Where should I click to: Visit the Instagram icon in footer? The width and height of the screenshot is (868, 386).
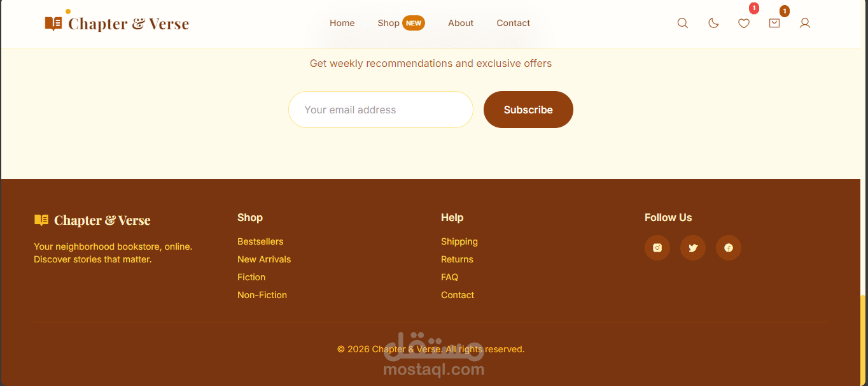tap(657, 248)
